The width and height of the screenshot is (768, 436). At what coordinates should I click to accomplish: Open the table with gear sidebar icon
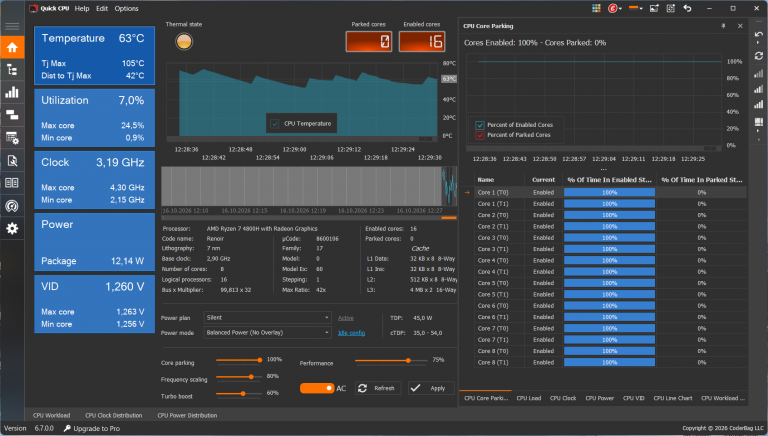pyautogui.click(x=12, y=138)
